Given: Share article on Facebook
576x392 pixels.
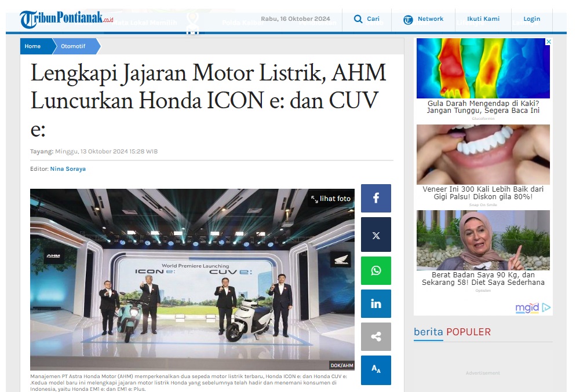Looking at the screenshot, I should pos(376,198).
